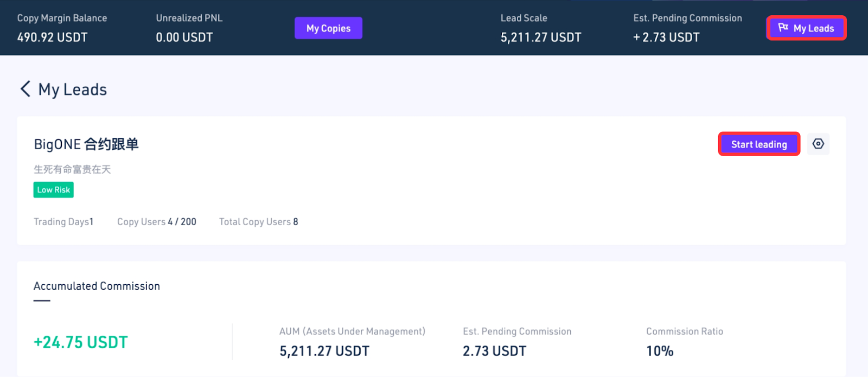Click the +24.75 USDT accumulated commission amount

tap(81, 342)
